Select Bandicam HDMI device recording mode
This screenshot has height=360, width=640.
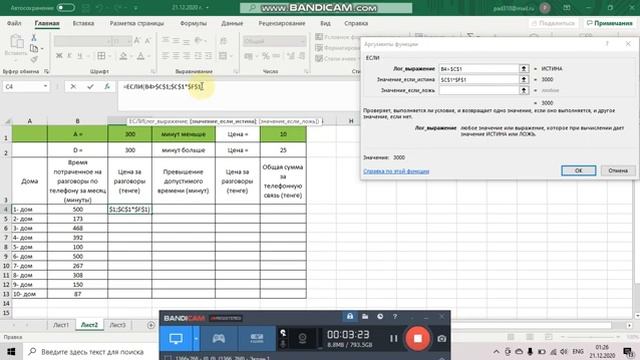[257, 338]
